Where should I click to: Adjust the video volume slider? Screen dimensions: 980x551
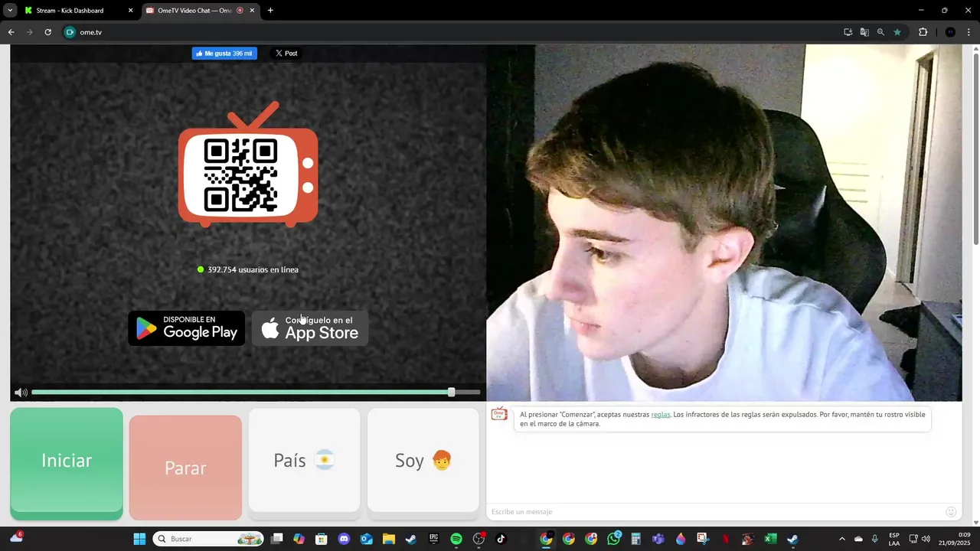tap(256, 393)
